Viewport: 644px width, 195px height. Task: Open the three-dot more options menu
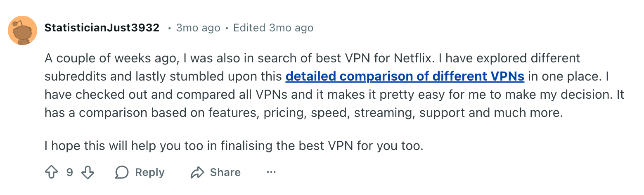pyautogui.click(x=271, y=172)
